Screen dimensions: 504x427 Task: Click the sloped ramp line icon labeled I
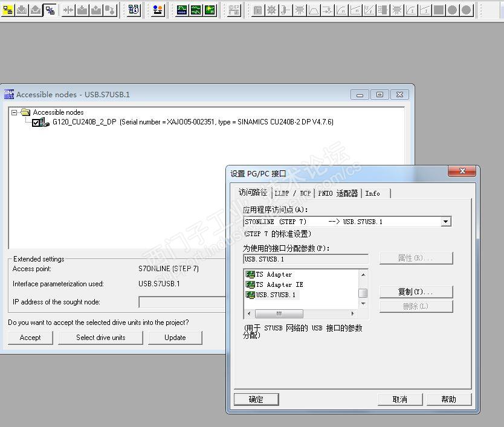pos(425,10)
